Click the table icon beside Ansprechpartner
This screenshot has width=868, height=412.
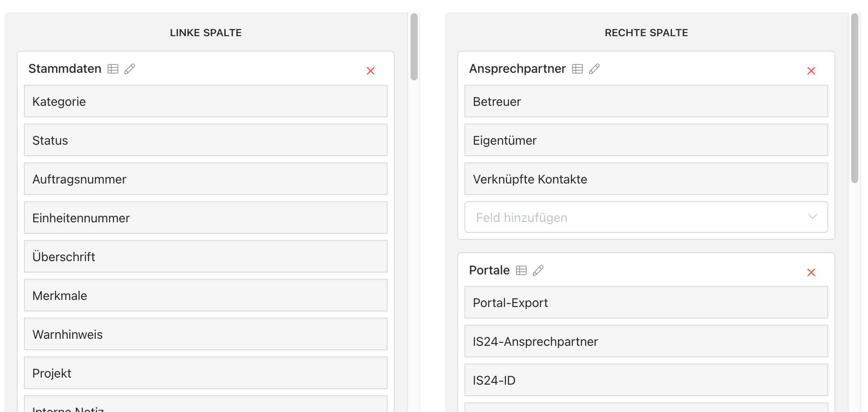pos(577,69)
